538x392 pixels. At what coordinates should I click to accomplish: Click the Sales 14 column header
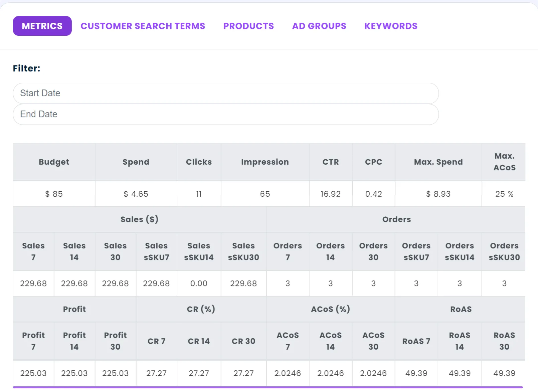74,251
